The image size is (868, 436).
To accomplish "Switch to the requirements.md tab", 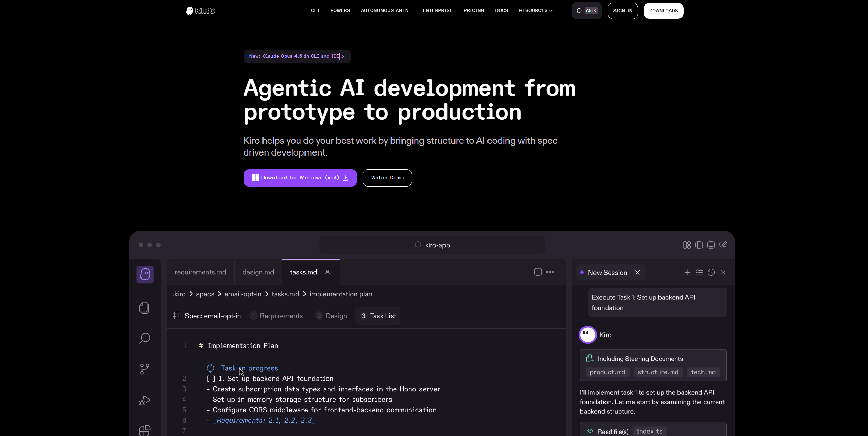I will (x=200, y=272).
